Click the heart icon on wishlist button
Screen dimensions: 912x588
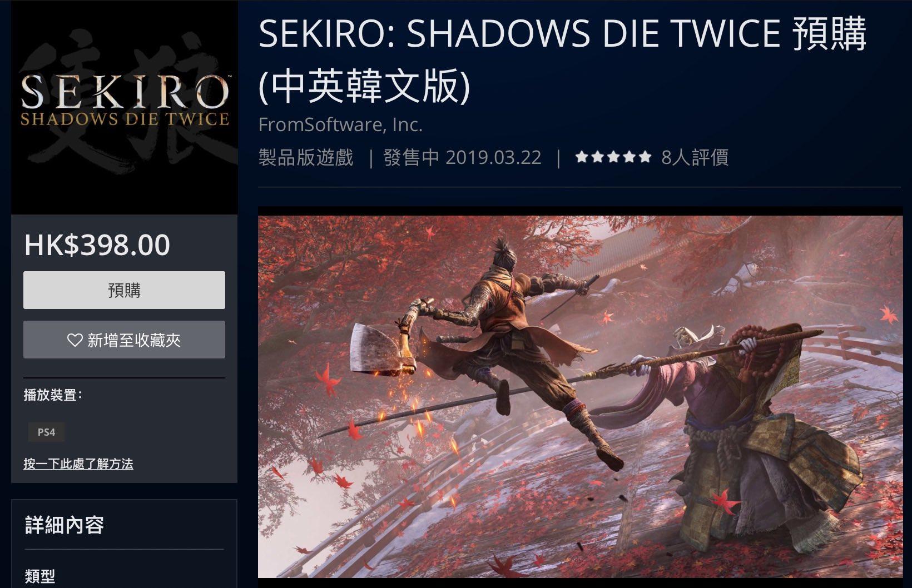[75, 340]
